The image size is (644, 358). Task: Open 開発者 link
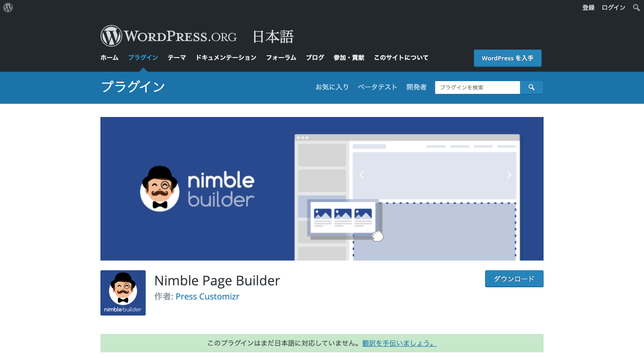click(x=416, y=87)
